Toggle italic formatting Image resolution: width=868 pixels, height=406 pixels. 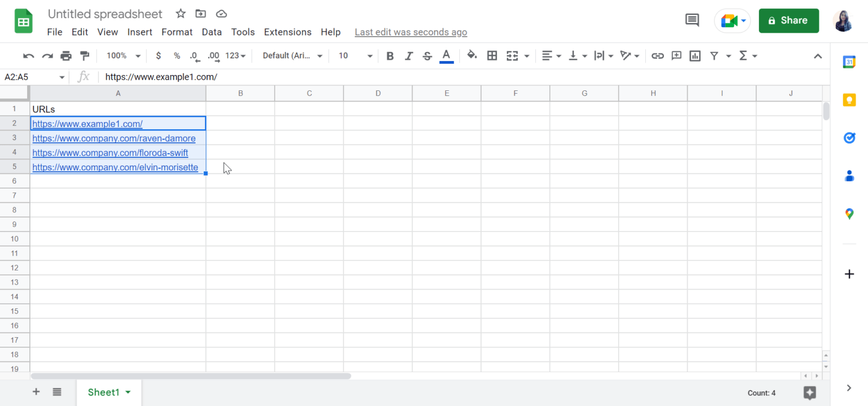point(409,55)
